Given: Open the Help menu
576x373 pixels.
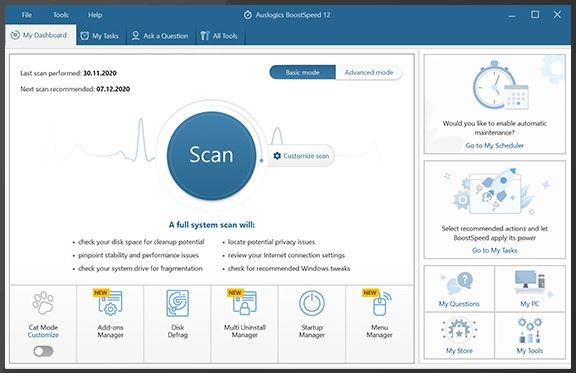Looking at the screenshot, I should click(x=95, y=15).
